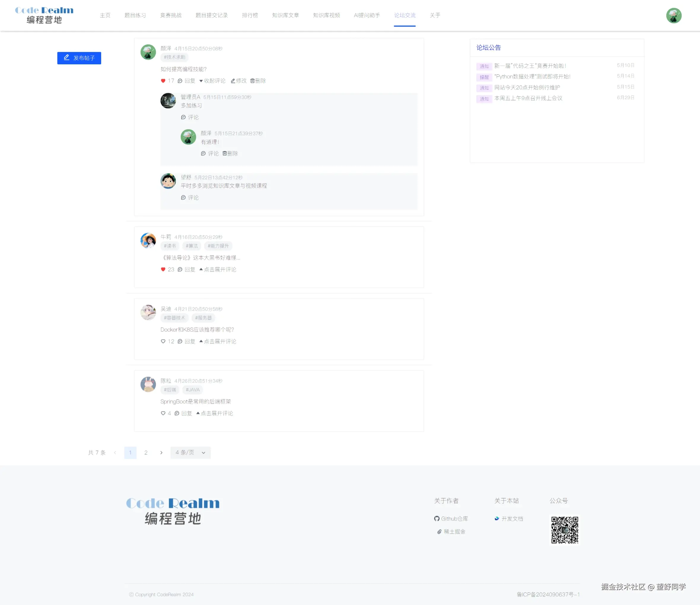Screen dimensions: 700x605
Task: Delete 颜泽's post via trash icon
Action: point(252,81)
